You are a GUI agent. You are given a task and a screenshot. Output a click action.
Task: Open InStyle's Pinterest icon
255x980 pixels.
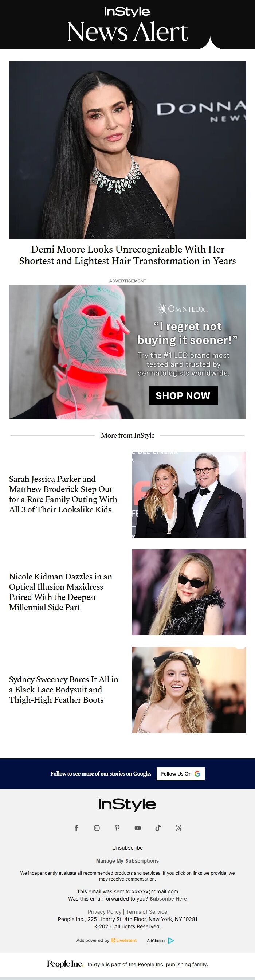[x=117, y=828]
